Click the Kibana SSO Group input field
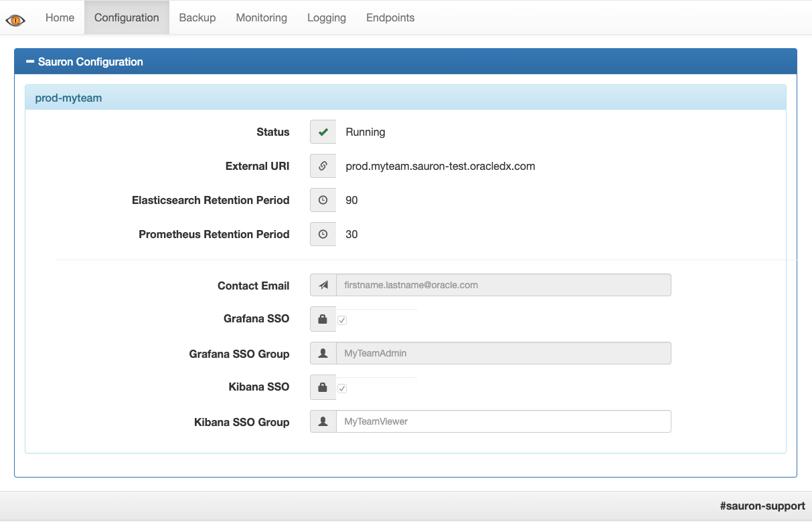This screenshot has height=527, width=812. pos(502,422)
